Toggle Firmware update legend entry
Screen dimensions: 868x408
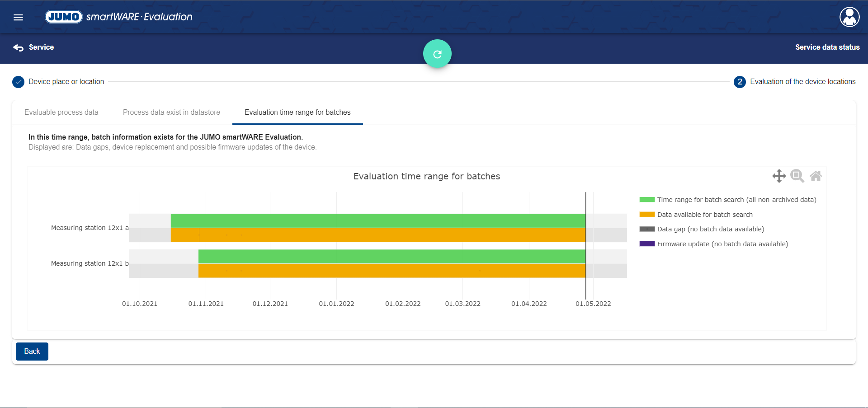722,244
